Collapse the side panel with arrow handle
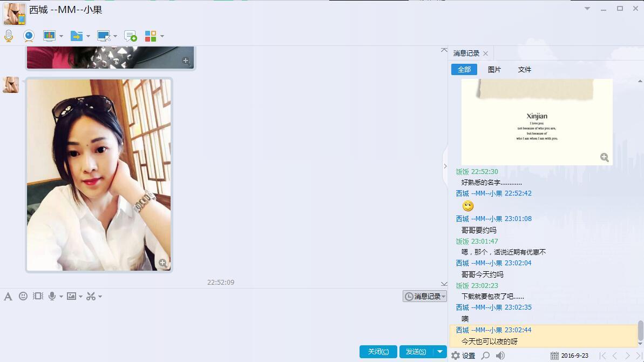This screenshot has width=644, height=362. pyautogui.click(x=445, y=166)
